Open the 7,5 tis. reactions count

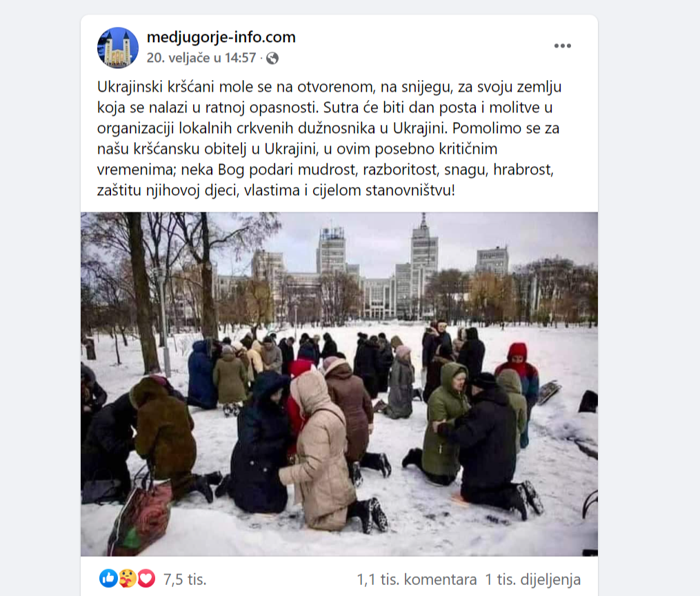pos(185,579)
